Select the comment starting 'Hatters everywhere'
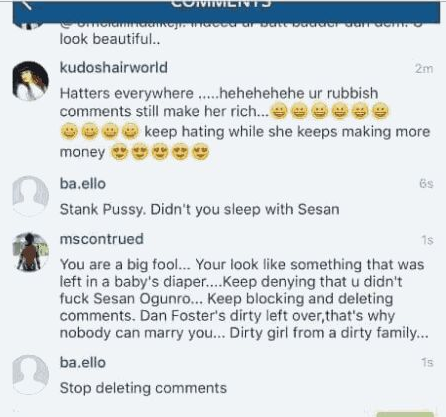 245,122
